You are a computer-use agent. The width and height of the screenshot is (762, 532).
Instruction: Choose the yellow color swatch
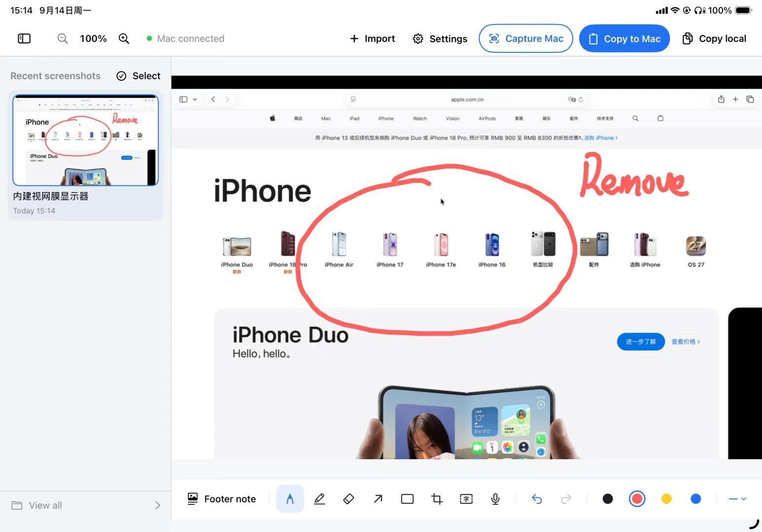click(x=666, y=499)
